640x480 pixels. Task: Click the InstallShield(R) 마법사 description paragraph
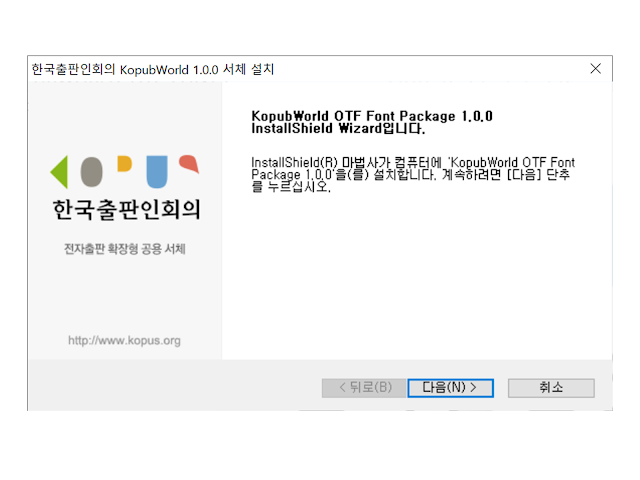413,175
